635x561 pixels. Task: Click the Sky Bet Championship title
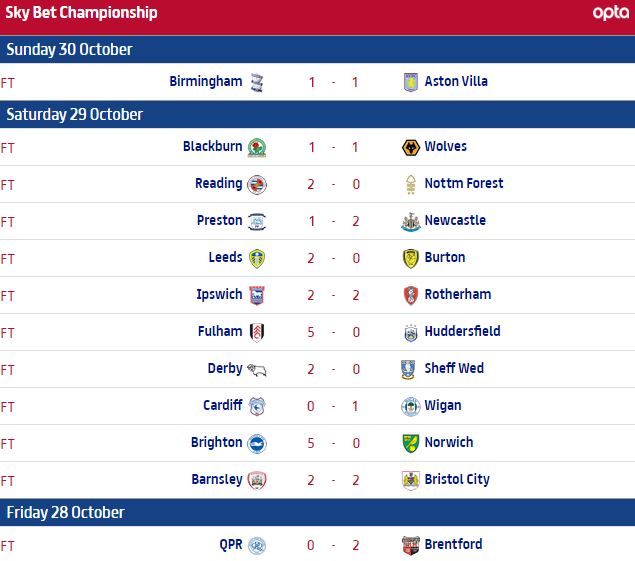[80, 13]
